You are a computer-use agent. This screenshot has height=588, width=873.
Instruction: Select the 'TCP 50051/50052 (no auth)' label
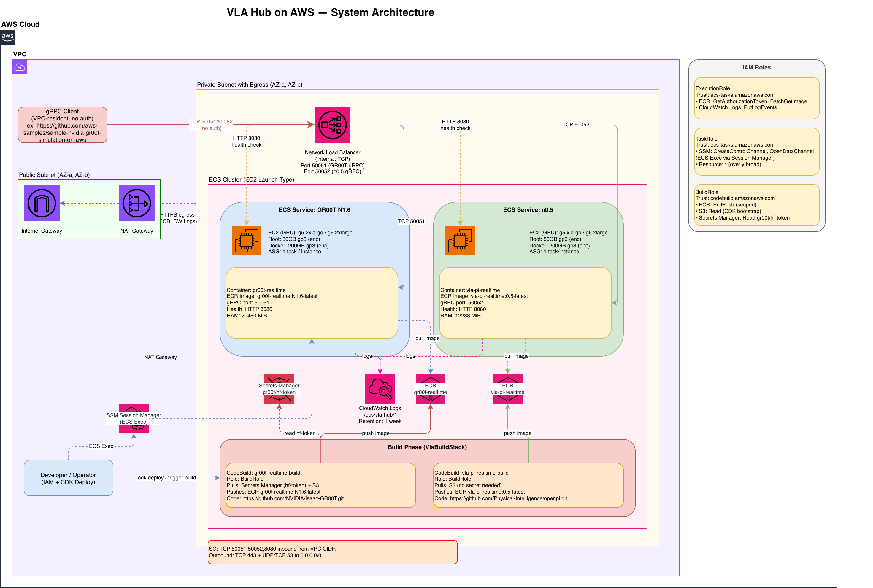click(211, 125)
